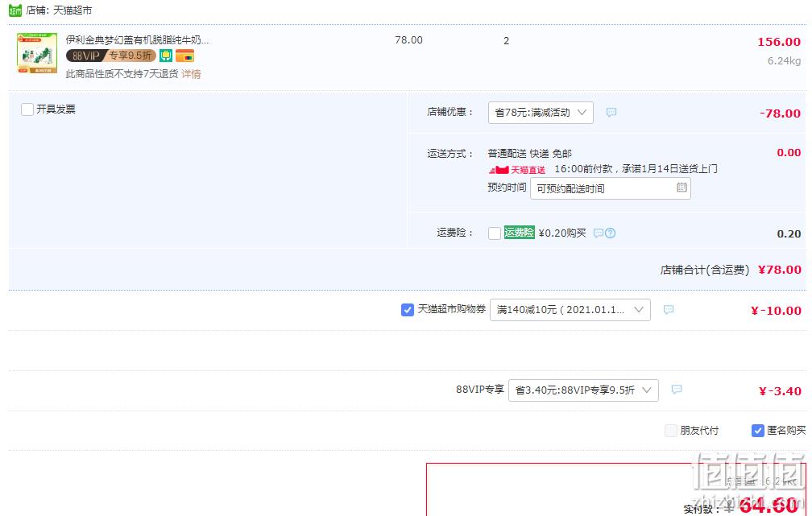Image resolution: width=812 pixels, height=516 pixels.
Task: Click the 6.24kg weight text
Action: 784,61
